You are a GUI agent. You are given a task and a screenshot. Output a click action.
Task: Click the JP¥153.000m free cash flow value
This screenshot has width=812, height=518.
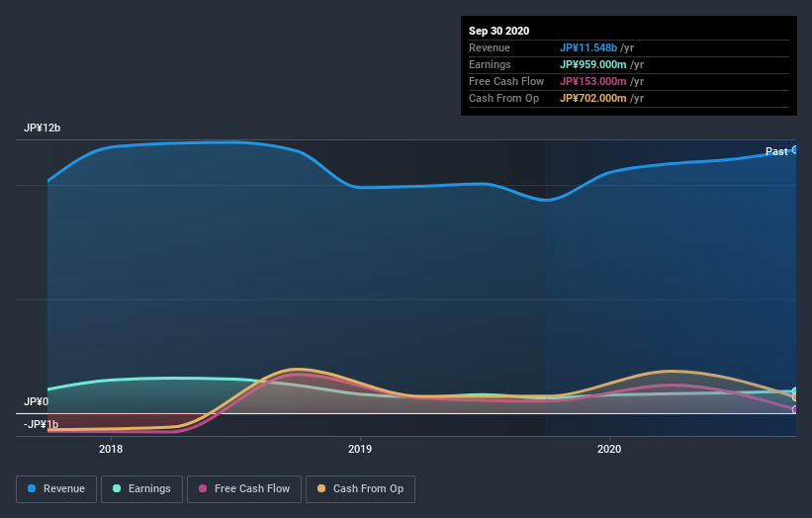click(593, 81)
